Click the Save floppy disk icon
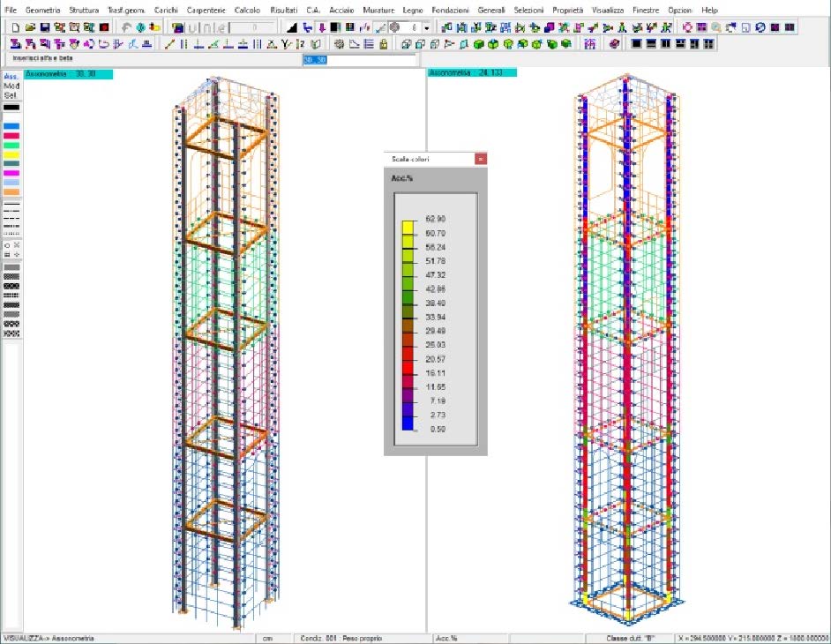 coord(44,27)
